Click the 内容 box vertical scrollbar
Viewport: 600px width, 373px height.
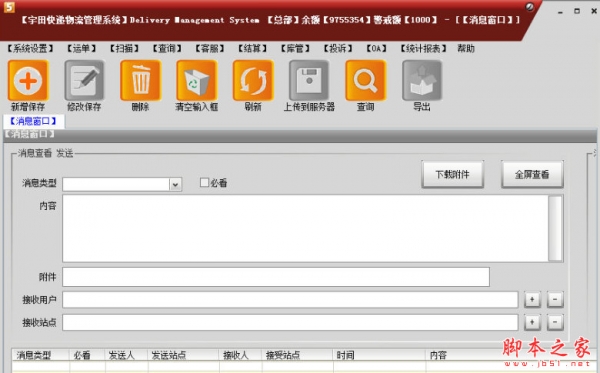pyautogui.click(x=555, y=228)
